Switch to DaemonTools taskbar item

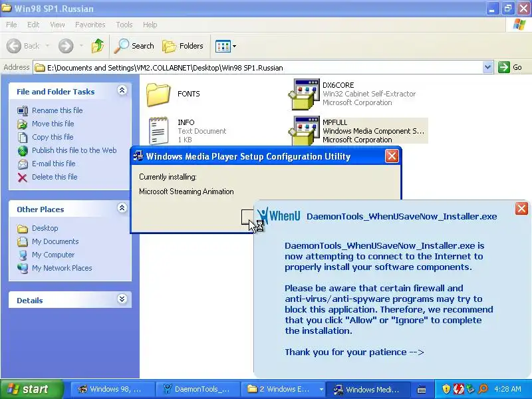point(198,389)
